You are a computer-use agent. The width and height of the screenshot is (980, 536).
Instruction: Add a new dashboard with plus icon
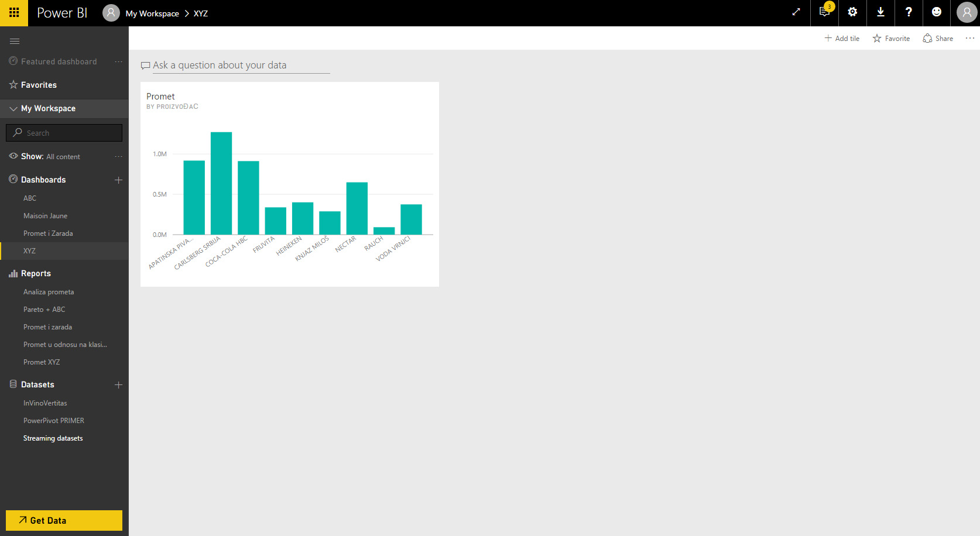point(118,180)
